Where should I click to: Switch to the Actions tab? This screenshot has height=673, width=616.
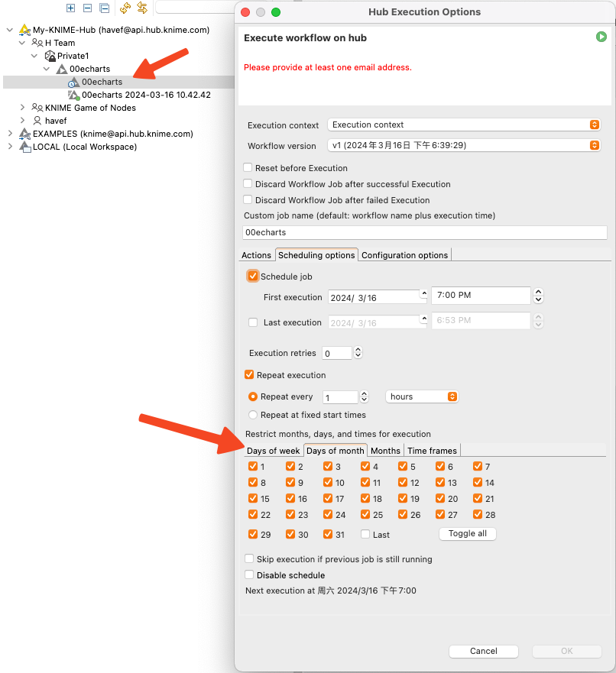coord(256,255)
